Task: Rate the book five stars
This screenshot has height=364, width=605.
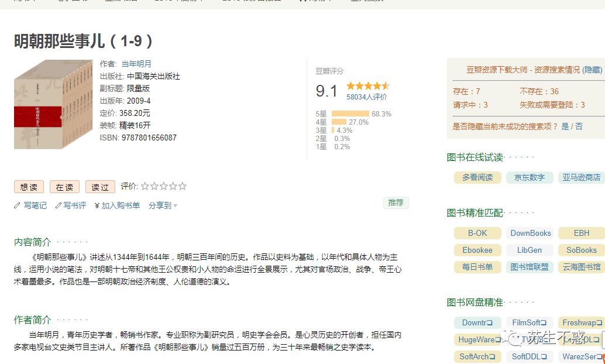Action: (182, 187)
